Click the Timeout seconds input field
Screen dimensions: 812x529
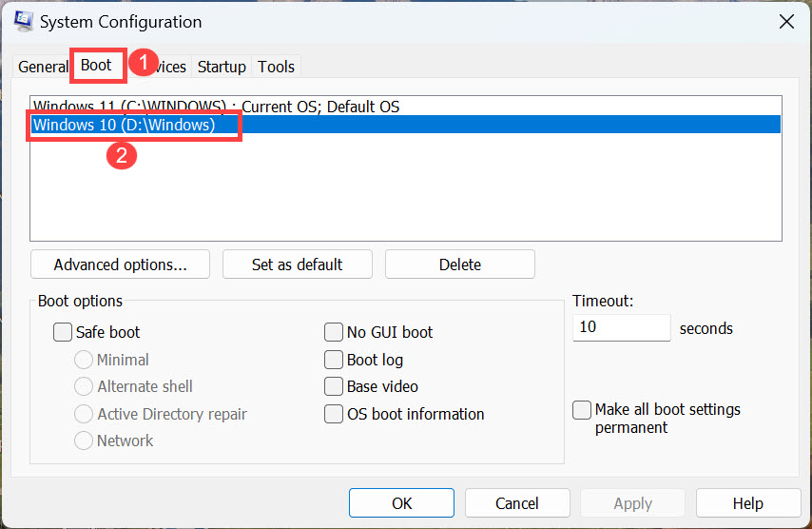pos(621,327)
